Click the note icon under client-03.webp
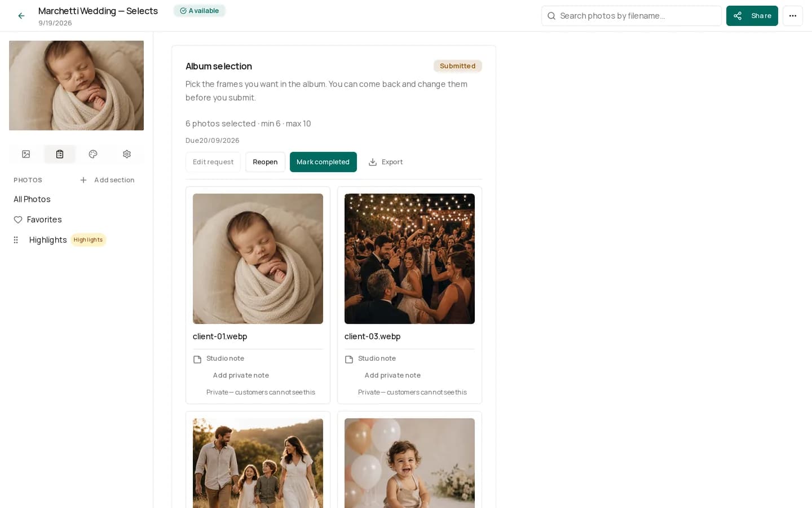 349,360
